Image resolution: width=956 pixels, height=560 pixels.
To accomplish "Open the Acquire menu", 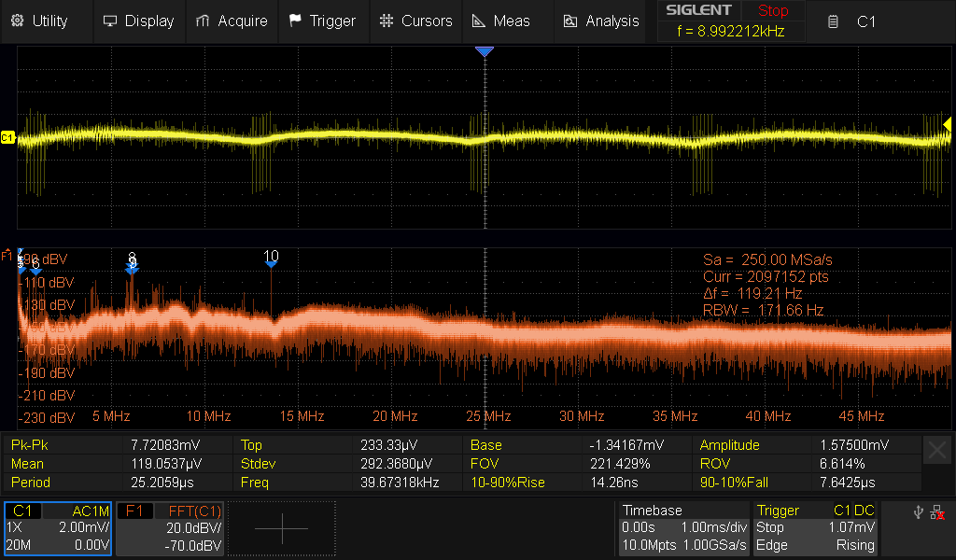I will (232, 21).
